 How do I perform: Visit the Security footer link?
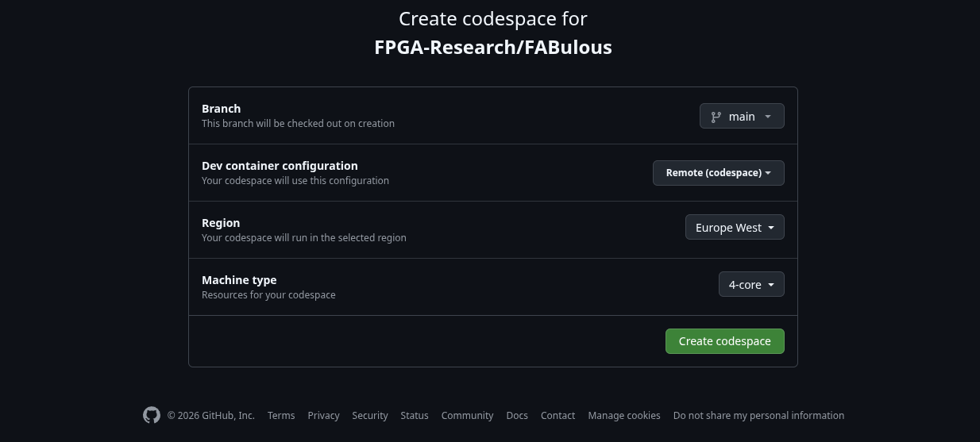(x=370, y=416)
